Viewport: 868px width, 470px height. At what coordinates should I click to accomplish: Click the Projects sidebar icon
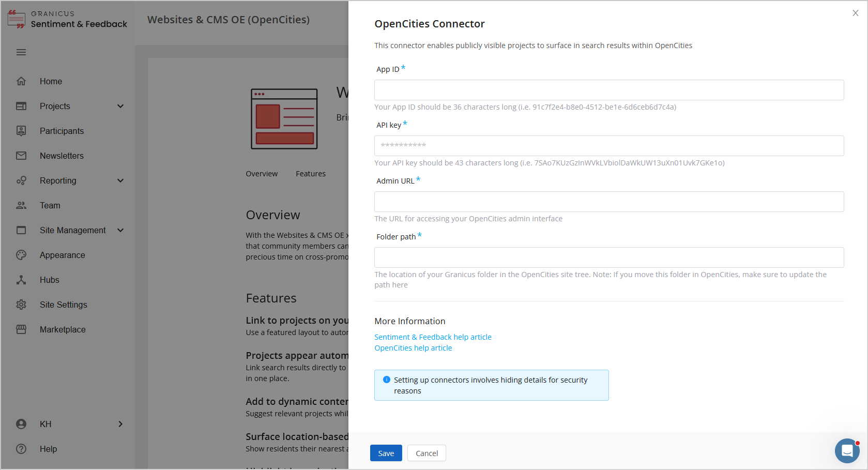pyautogui.click(x=21, y=106)
